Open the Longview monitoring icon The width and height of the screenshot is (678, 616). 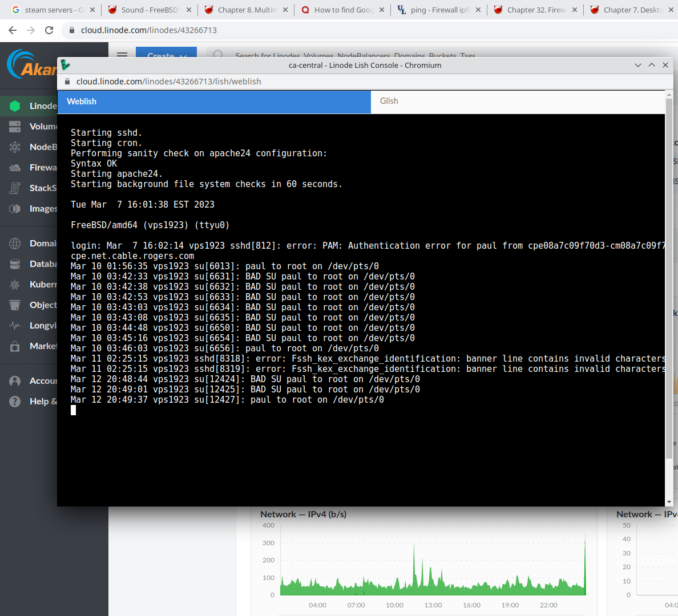point(15,325)
